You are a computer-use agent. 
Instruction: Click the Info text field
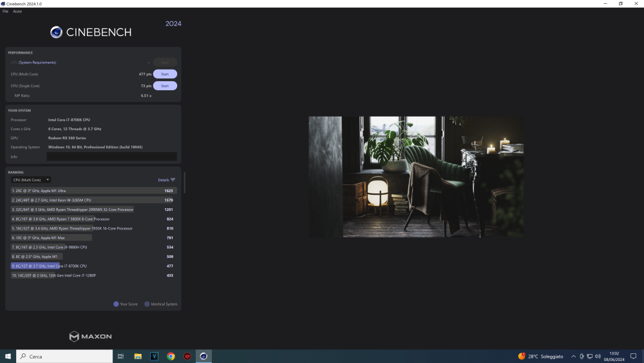111,157
